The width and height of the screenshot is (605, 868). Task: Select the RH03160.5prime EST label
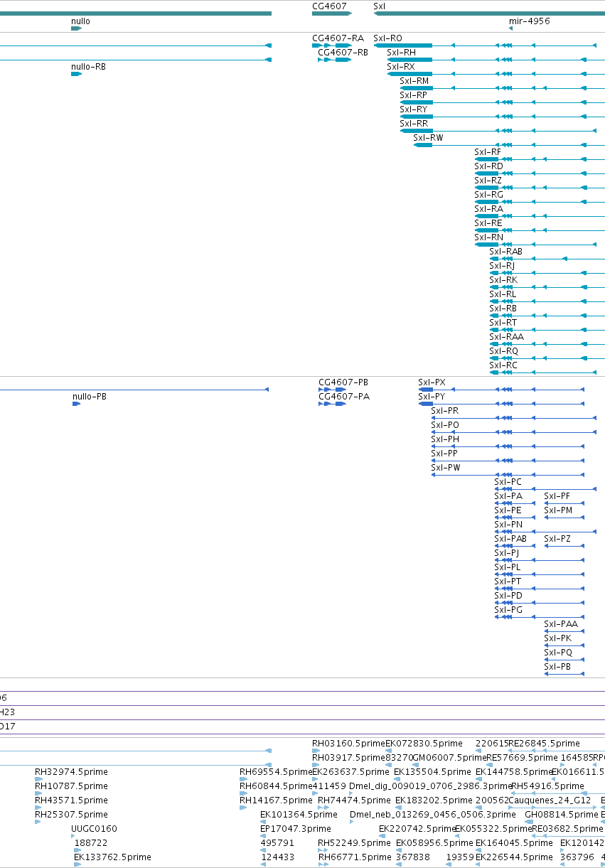(348, 744)
